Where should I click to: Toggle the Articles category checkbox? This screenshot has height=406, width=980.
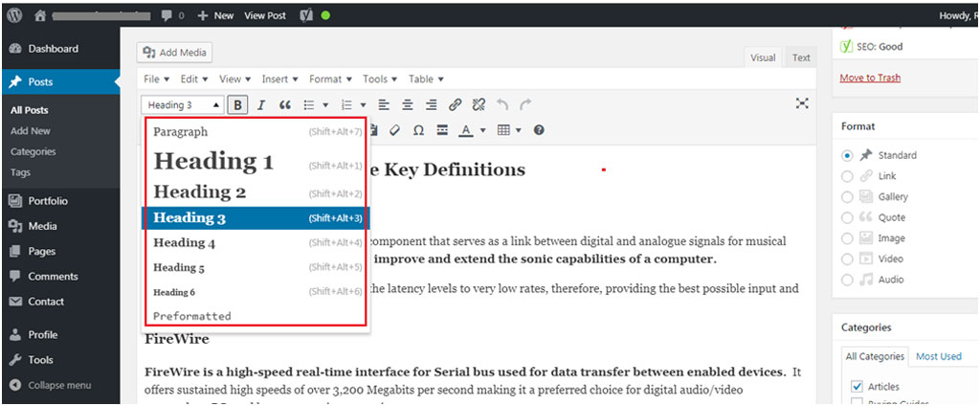[855, 386]
